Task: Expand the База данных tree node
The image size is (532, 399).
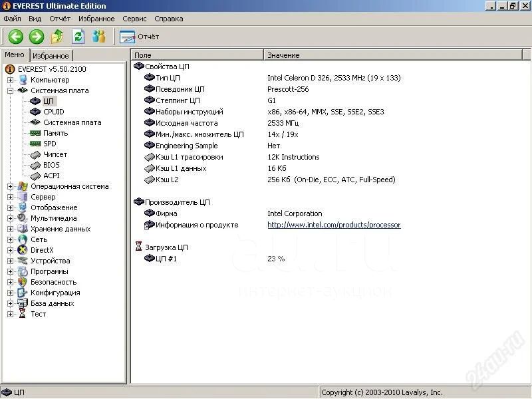Action: (x=10, y=304)
